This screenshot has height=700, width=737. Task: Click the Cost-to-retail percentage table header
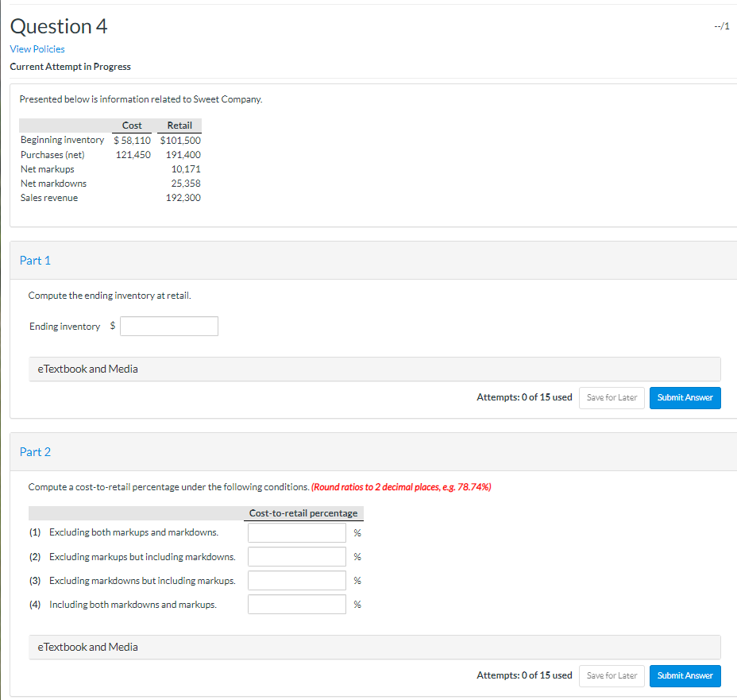(303, 513)
